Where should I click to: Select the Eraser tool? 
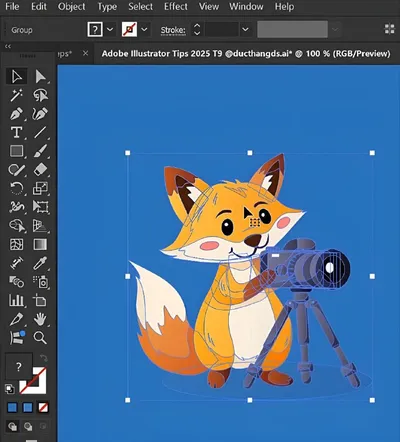click(x=40, y=170)
